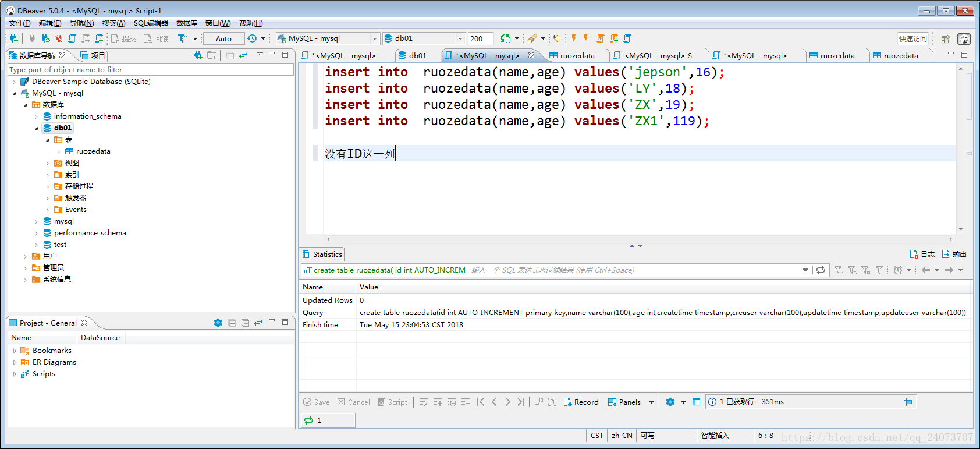Click the blue gear in results bottom bar
The width and height of the screenshot is (980, 449).
tap(670, 402)
